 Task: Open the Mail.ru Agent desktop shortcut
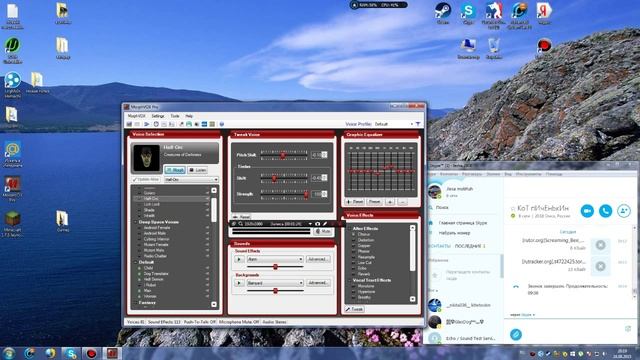pos(12,154)
